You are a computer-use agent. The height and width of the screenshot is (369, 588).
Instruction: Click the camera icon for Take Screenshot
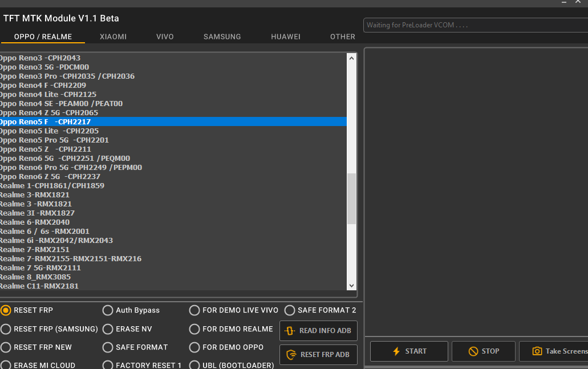click(x=537, y=351)
